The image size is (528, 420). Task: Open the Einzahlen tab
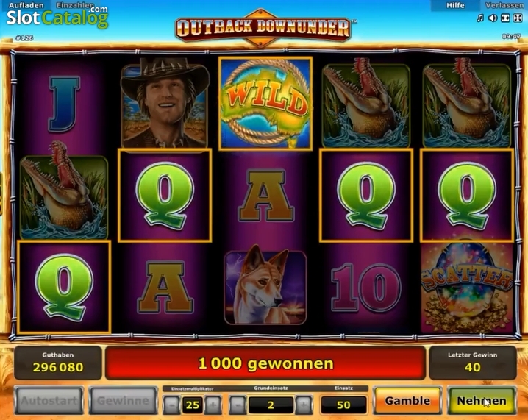[75, 5]
